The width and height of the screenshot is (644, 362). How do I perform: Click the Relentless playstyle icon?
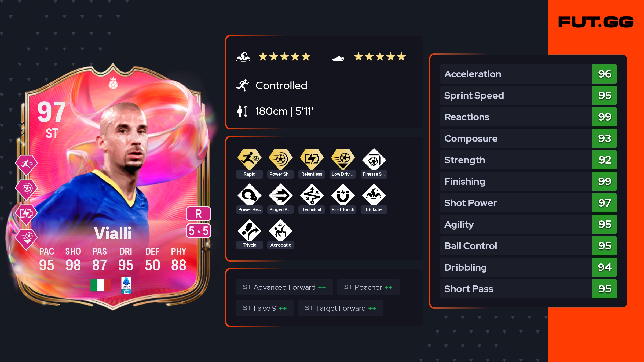click(x=312, y=160)
